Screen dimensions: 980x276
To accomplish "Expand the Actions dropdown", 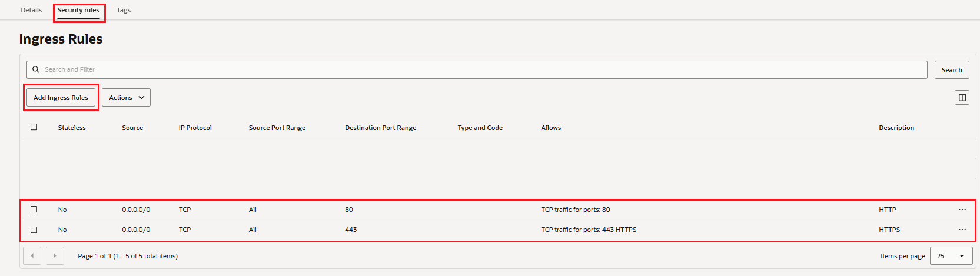I will coord(126,98).
